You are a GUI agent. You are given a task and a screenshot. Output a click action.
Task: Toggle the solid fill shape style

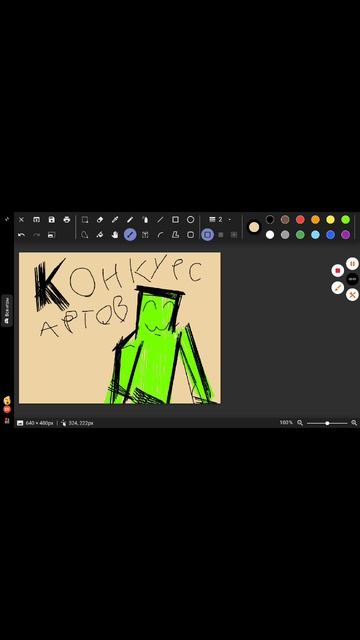tap(221, 235)
